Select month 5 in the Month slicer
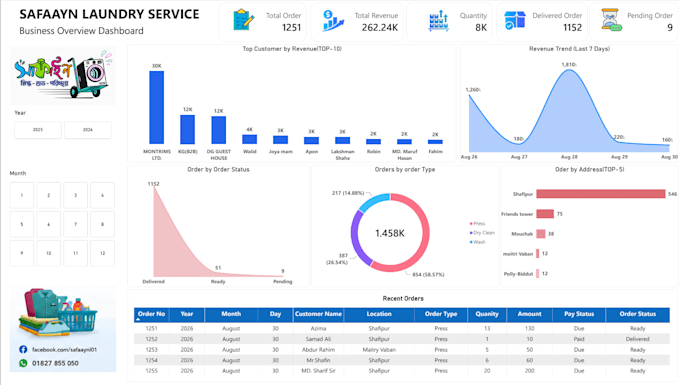Viewport: 680px width, 385px height. point(22,224)
